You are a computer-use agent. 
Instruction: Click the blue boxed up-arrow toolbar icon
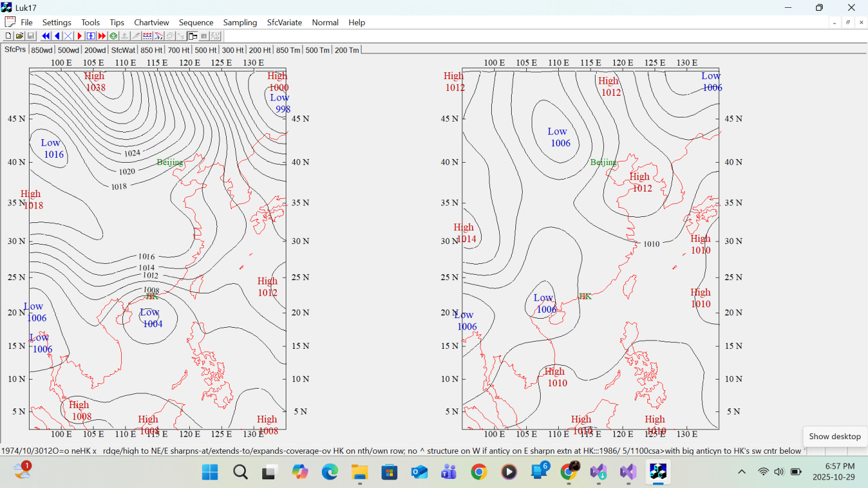click(x=90, y=36)
